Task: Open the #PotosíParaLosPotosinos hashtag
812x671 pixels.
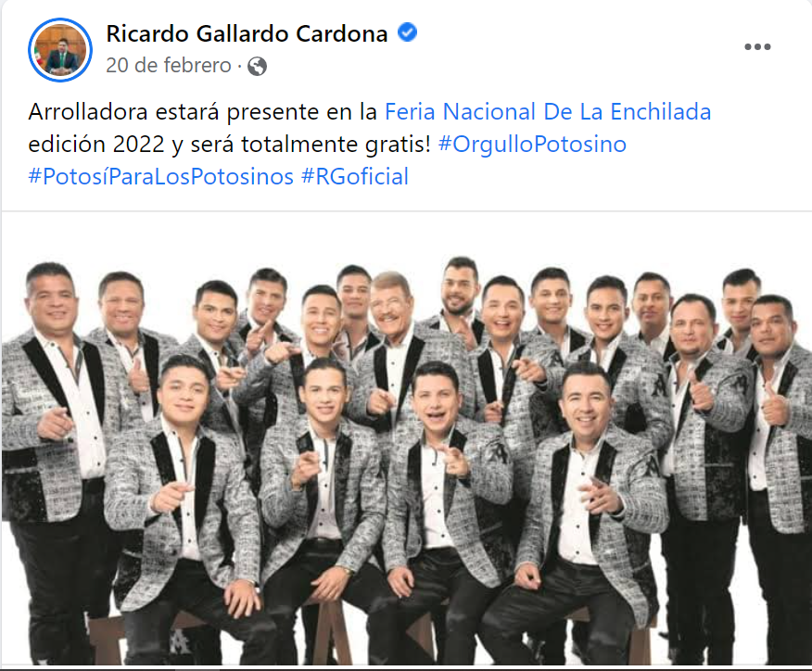Action: tap(161, 176)
